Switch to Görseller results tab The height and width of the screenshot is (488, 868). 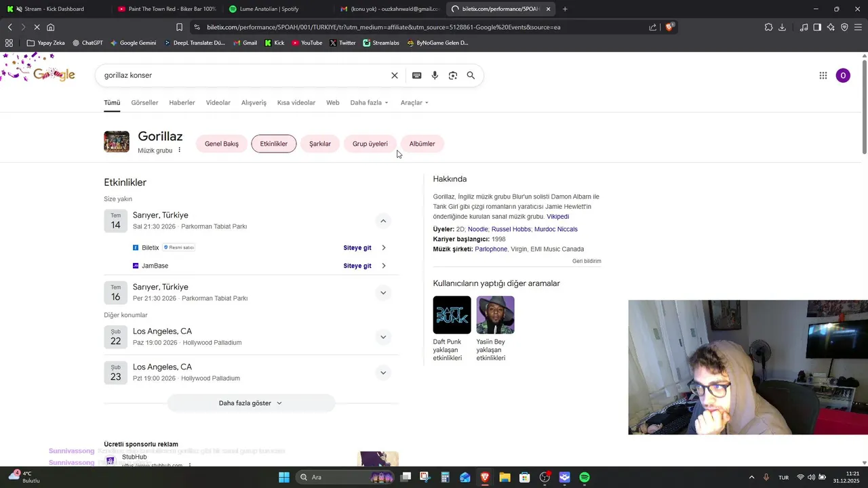pyautogui.click(x=144, y=103)
